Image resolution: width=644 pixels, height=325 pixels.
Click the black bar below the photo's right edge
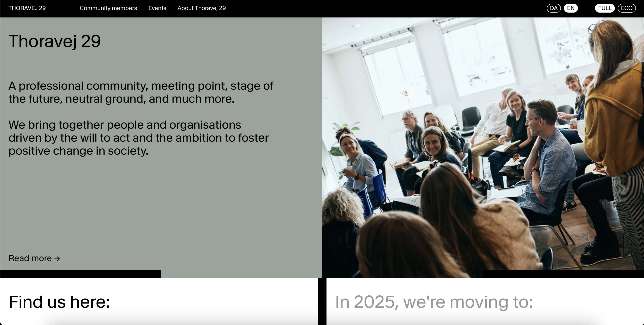coord(563,274)
